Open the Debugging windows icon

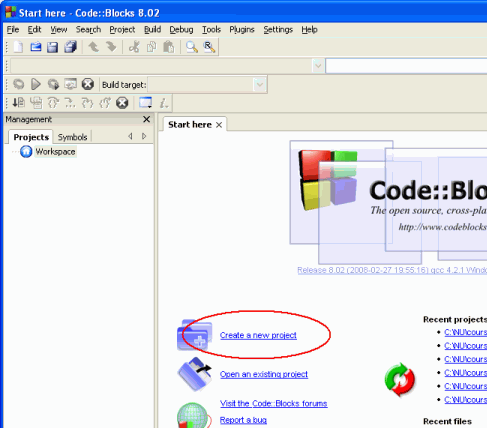146,103
